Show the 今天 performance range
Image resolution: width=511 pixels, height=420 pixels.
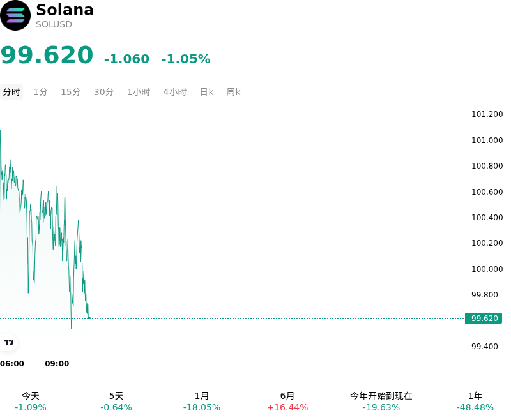click(31, 401)
